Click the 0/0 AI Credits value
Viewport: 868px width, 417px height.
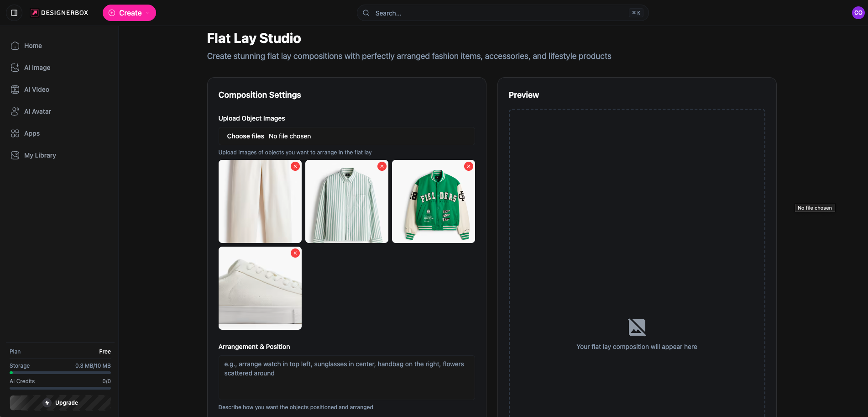[x=107, y=381]
